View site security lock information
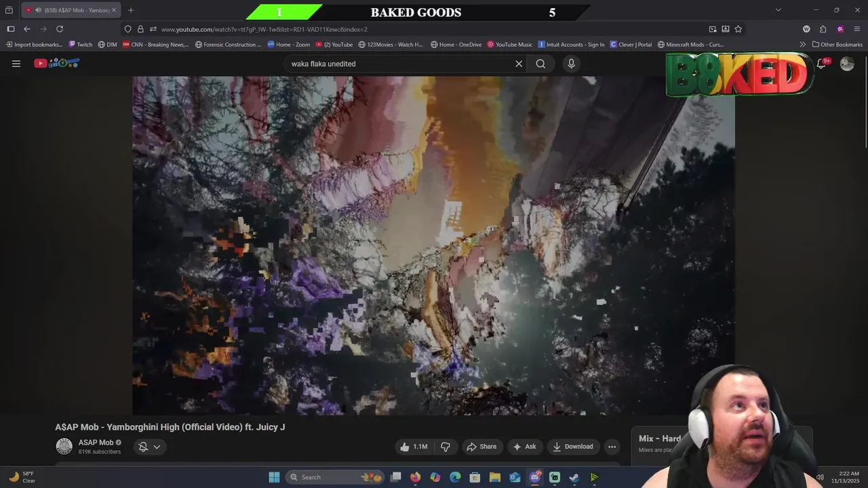Viewport: 868px width, 488px height. coord(140,29)
